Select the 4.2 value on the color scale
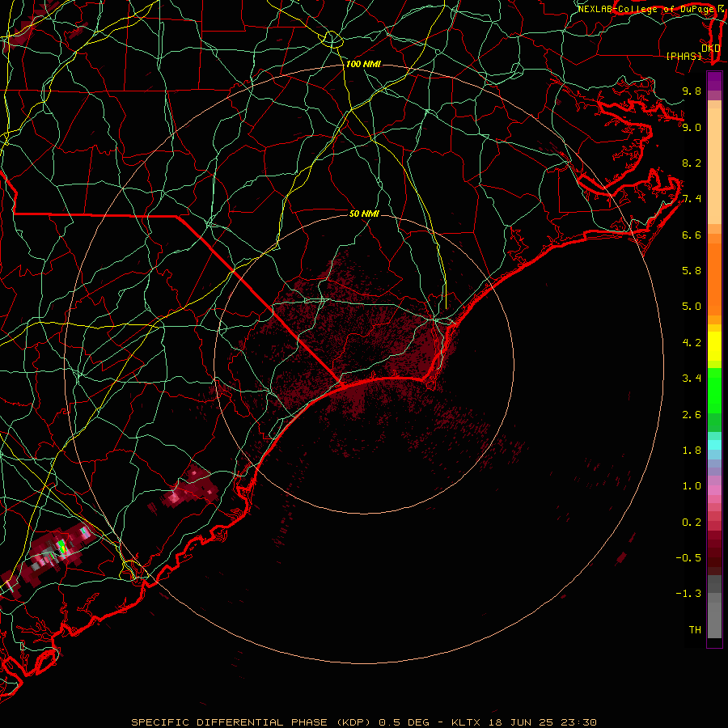Viewport: 728px width, 728px height. (x=692, y=342)
